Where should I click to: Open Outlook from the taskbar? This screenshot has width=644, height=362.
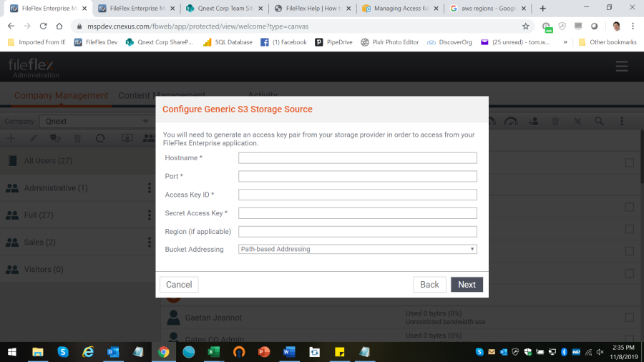(113, 352)
